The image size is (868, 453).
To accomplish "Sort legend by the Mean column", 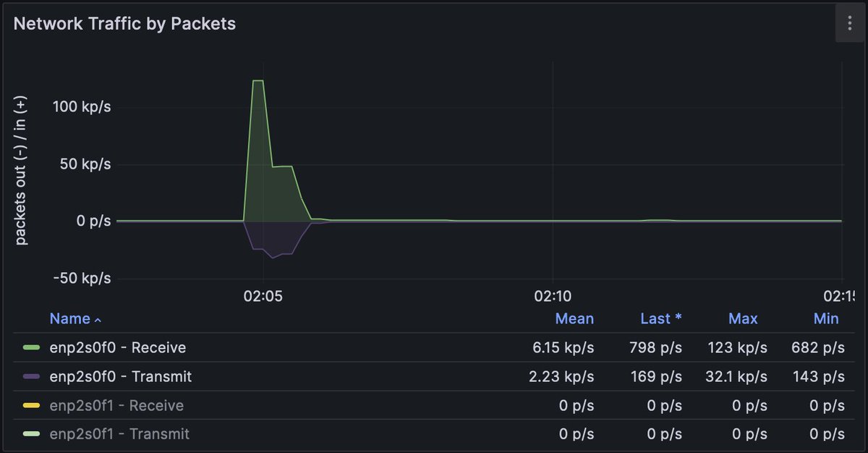I will tap(575, 318).
